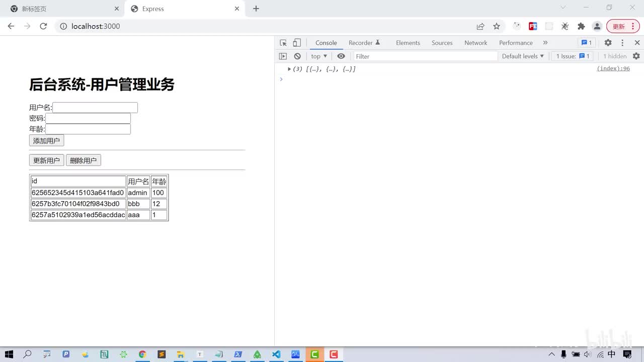Open the Performance tab in DevTools

[516, 43]
